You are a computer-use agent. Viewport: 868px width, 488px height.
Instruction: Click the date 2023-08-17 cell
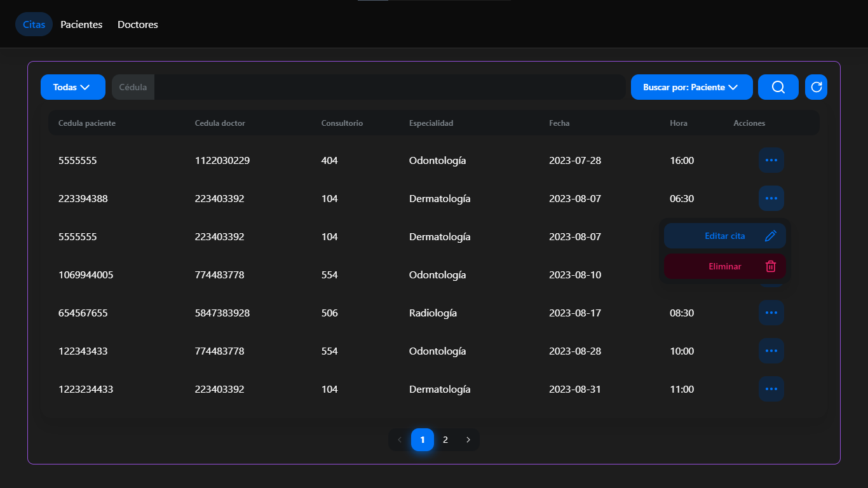point(575,313)
